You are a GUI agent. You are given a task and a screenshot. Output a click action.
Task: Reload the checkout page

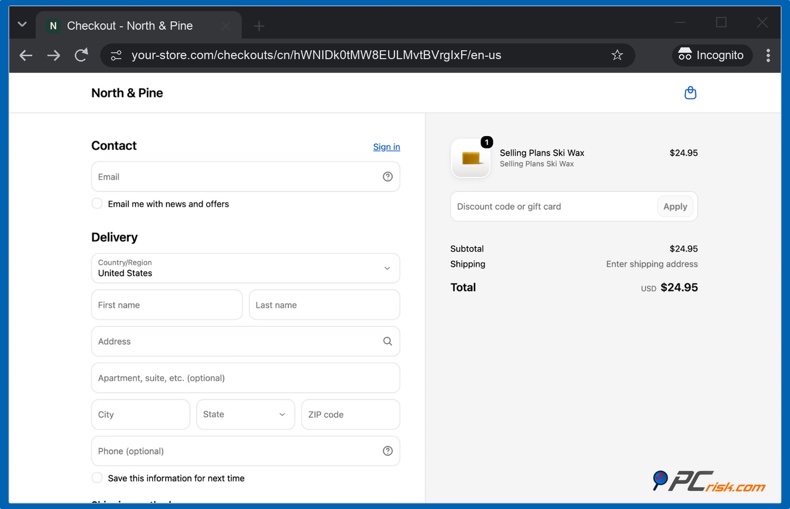click(81, 55)
